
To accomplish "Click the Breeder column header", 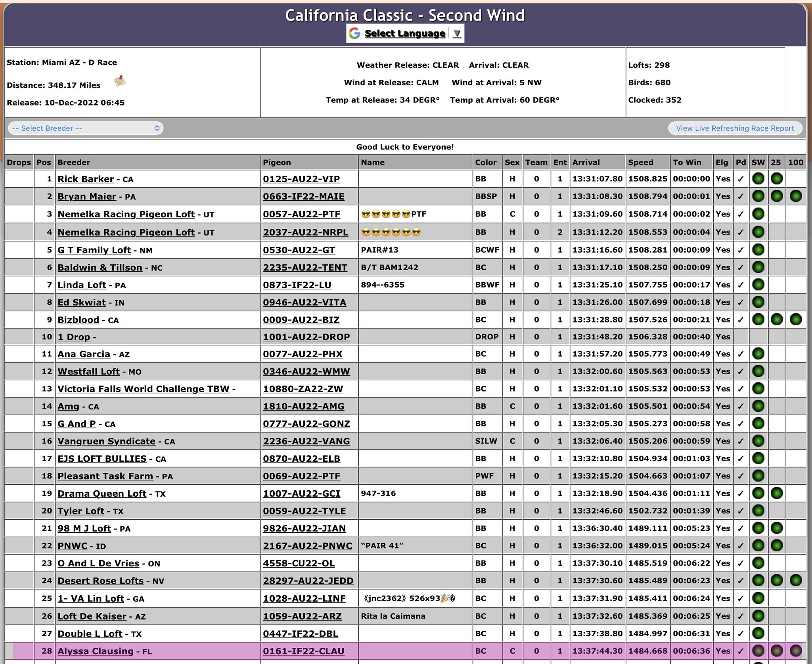I will click(74, 162).
